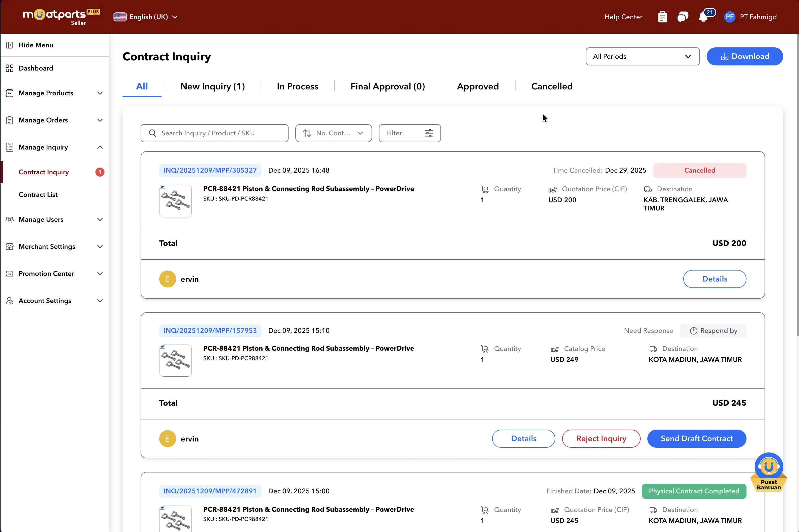Open Dashboard from the sidebar
The width and height of the screenshot is (799, 532).
coord(36,68)
